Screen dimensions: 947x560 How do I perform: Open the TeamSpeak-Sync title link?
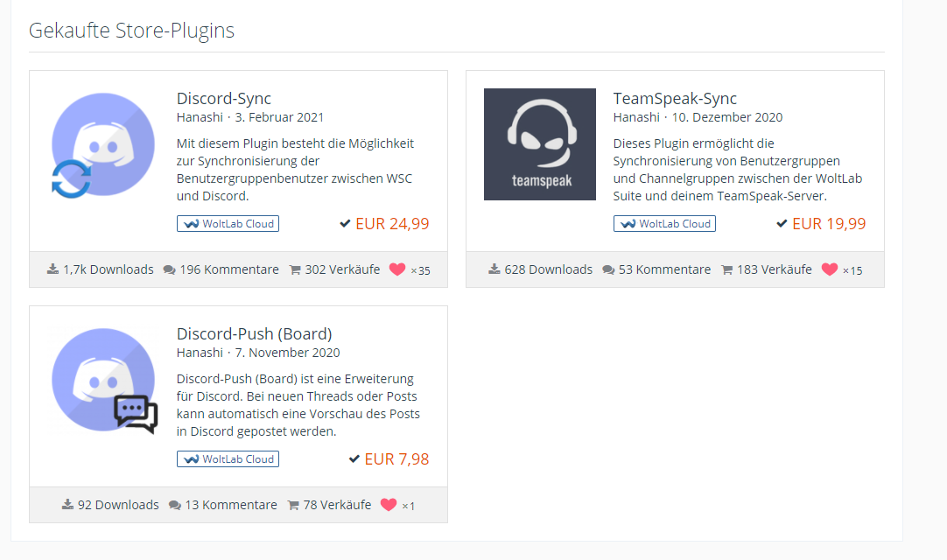pyautogui.click(x=675, y=98)
